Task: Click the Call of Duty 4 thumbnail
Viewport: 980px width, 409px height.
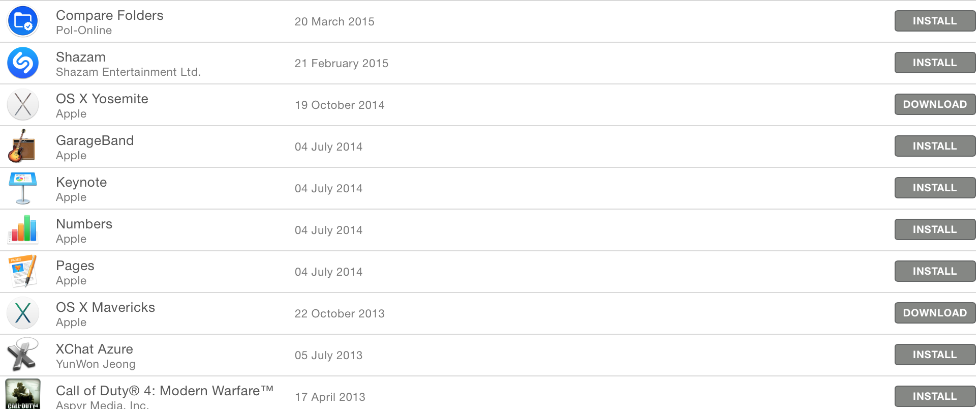Action: [23, 394]
